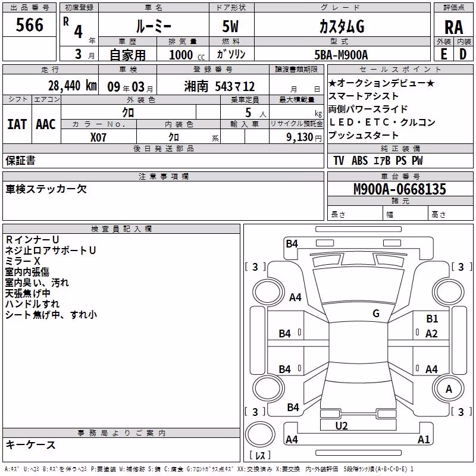Screen dimensions: 476x476
Task: Click inspector note 室内臭い、汚れ
Action: (37, 283)
